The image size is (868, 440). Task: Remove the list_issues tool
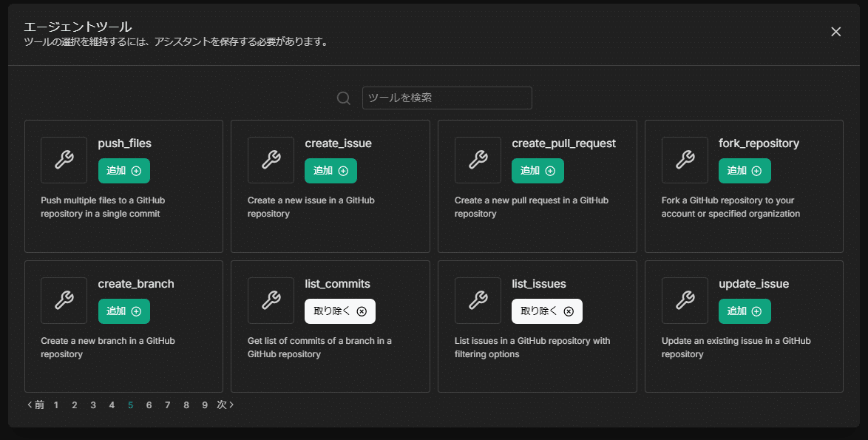pos(546,311)
